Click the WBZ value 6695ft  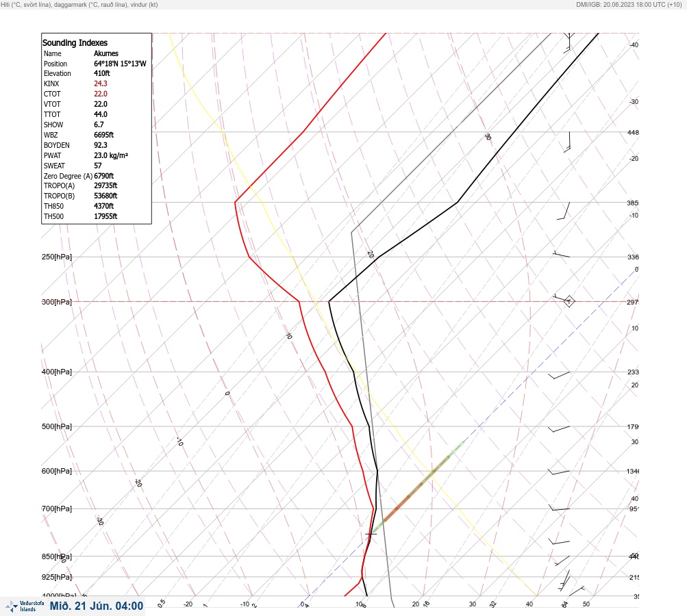[104, 135]
